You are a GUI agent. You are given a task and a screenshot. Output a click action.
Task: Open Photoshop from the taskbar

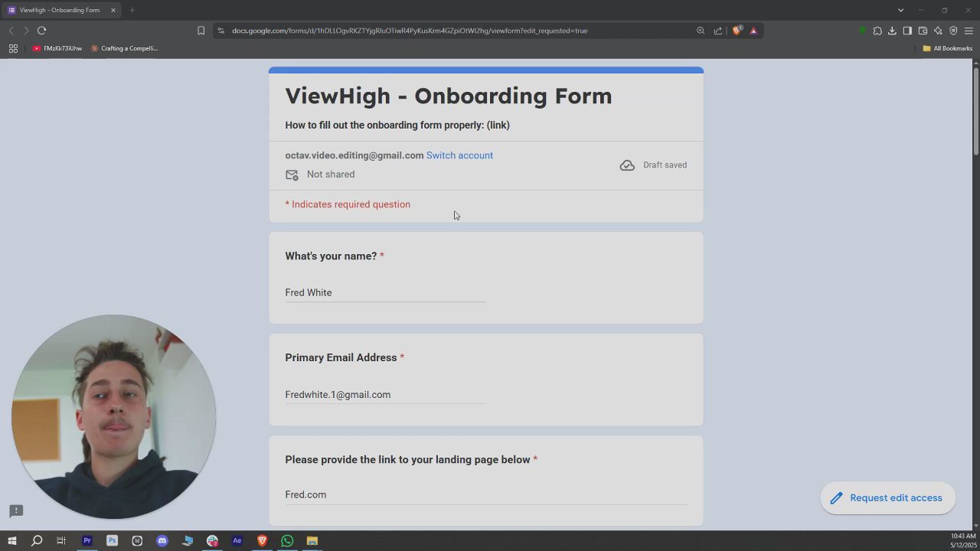[x=112, y=541]
